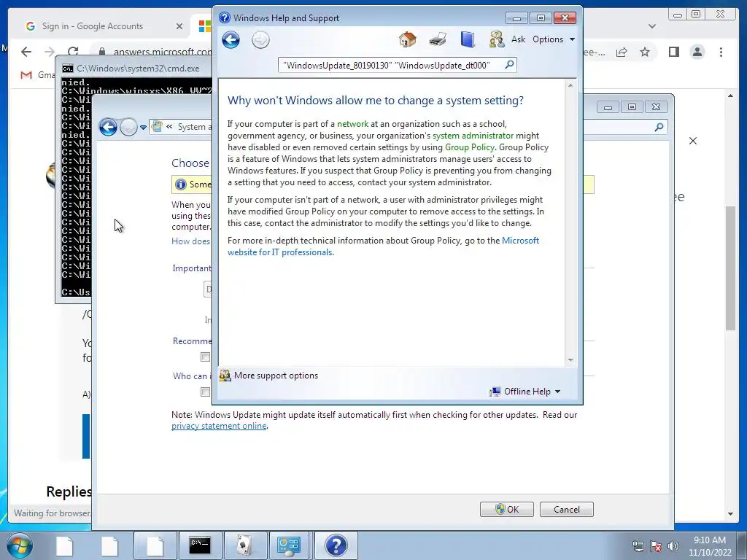Viewport: 747px width, 560px height.
Task: Open the Control Panel taskbar button
Action: (x=289, y=545)
